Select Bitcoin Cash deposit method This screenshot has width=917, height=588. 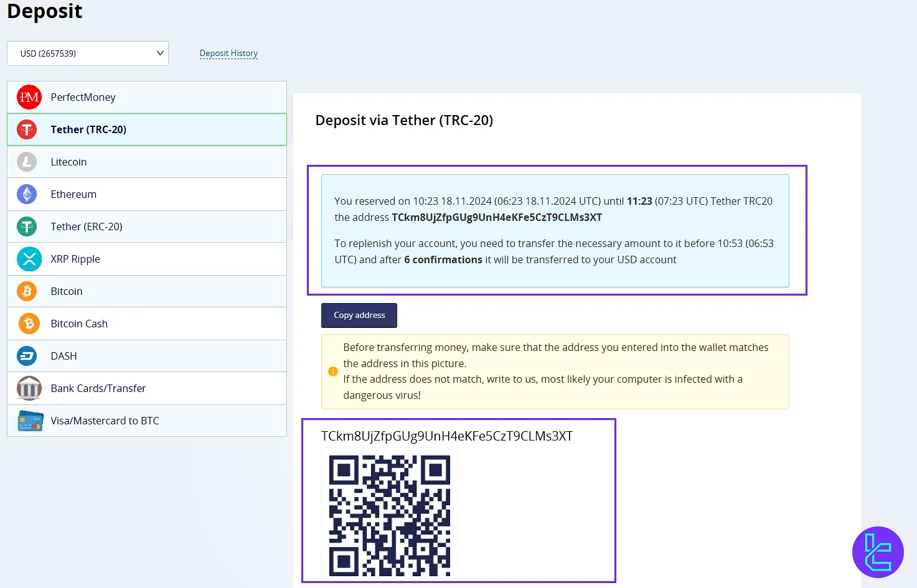147,324
